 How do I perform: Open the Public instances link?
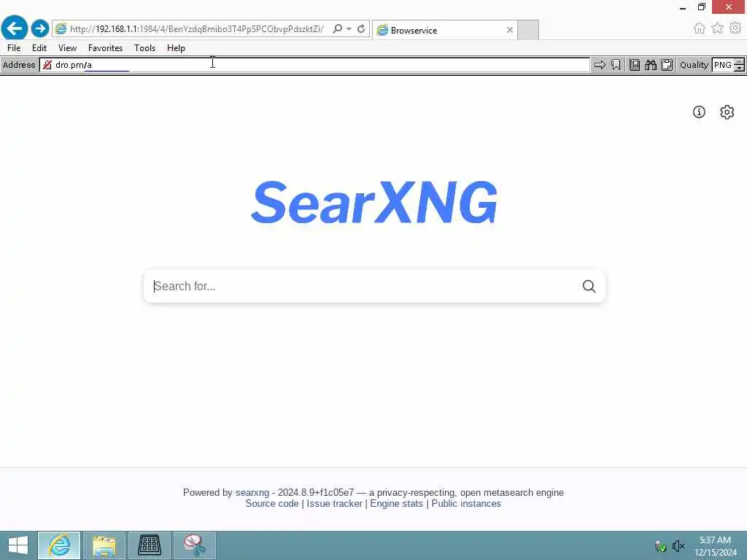[x=466, y=503]
